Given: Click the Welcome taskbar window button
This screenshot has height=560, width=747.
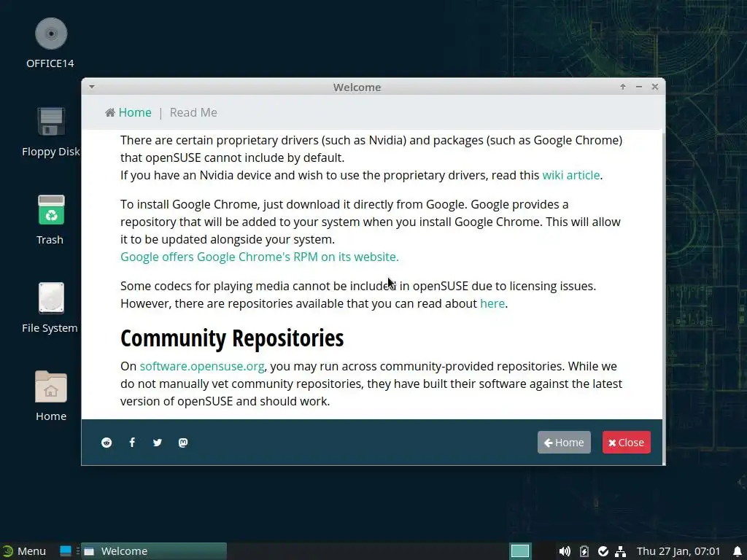Looking at the screenshot, I should pyautogui.click(x=154, y=551).
